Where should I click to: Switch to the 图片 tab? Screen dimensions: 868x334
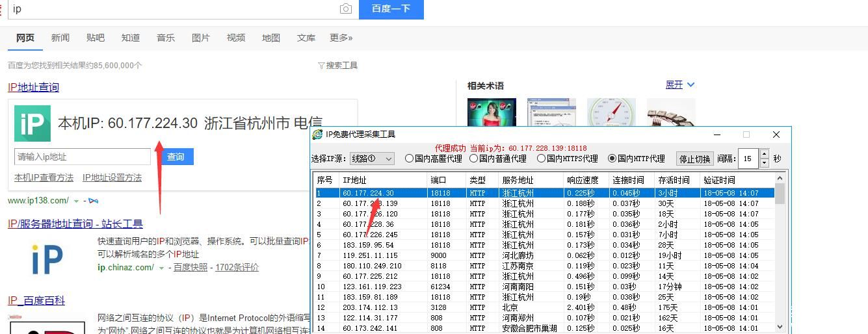[201, 38]
